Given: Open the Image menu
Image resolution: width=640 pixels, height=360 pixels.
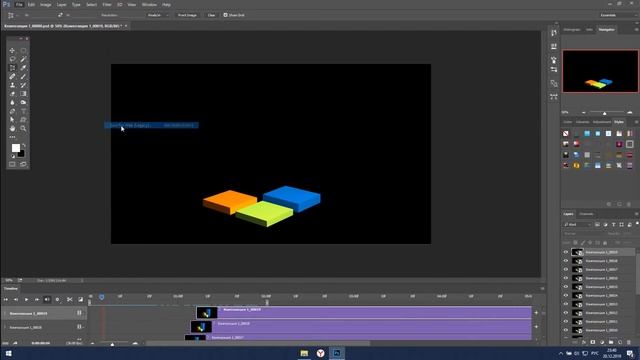Looking at the screenshot, I should [45, 4].
